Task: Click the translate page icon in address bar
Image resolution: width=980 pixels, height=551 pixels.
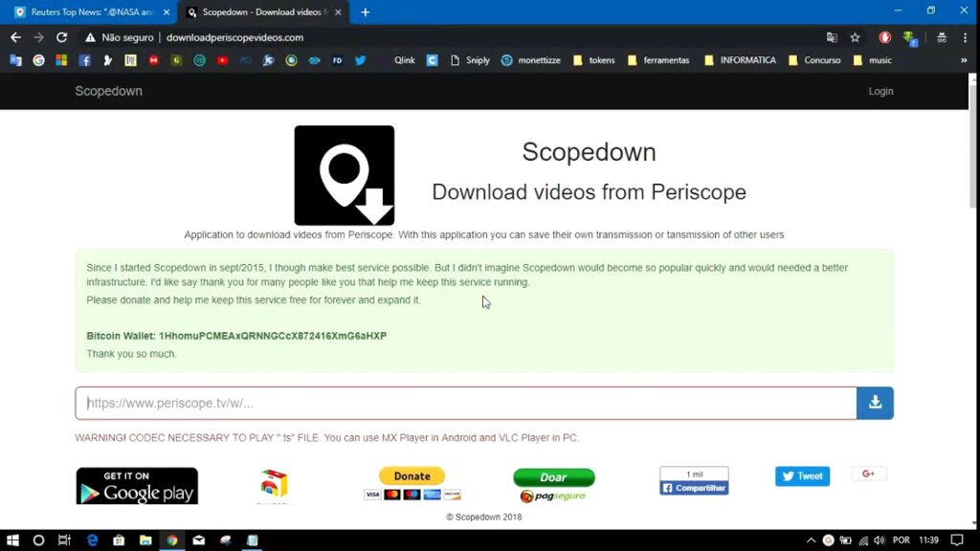Action: [x=832, y=37]
